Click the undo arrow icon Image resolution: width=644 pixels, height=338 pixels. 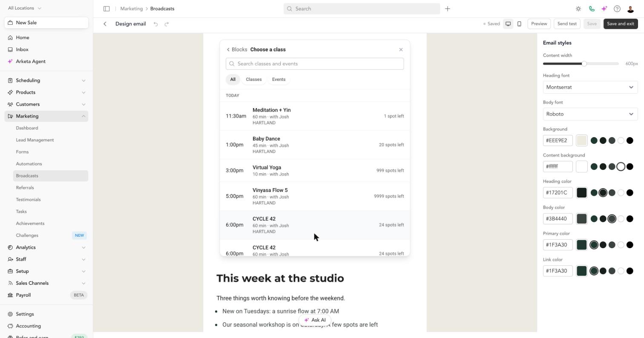coord(156,24)
